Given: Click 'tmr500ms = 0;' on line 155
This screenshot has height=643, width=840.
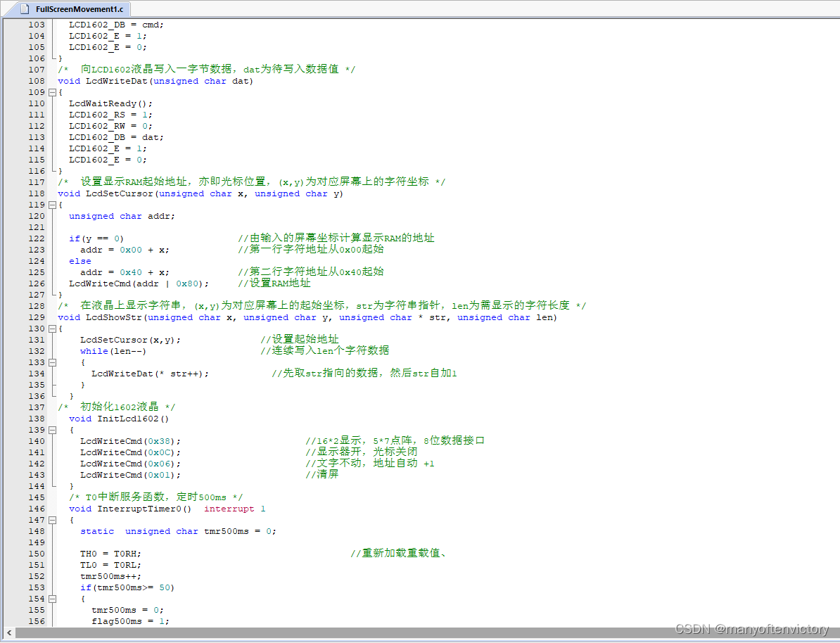Looking at the screenshot, I should click(x=128, y=610).
